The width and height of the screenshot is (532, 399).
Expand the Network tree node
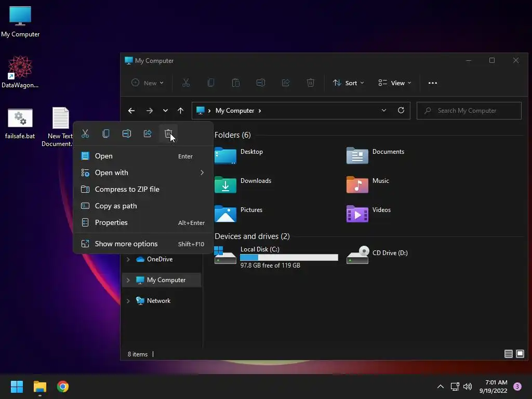pos(128,301)
